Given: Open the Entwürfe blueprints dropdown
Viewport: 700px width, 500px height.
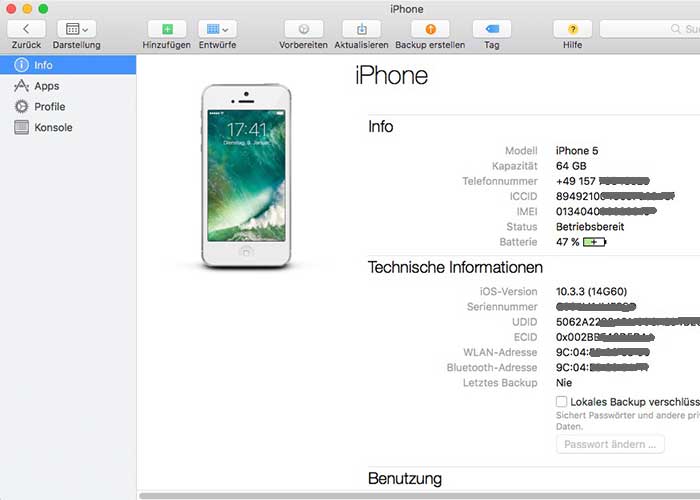Looking at the screenshot, I should coord(217,29).
